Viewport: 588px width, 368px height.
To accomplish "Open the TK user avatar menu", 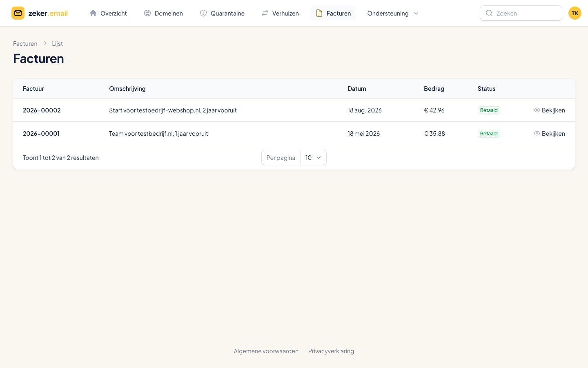I will pyautogui.click(x=575, y=13).
